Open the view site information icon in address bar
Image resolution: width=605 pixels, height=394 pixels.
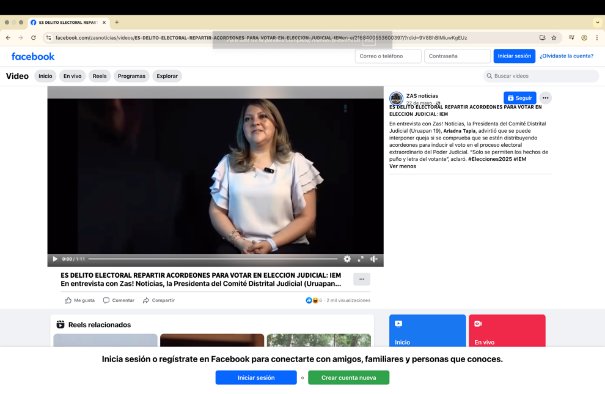point(48,38)
